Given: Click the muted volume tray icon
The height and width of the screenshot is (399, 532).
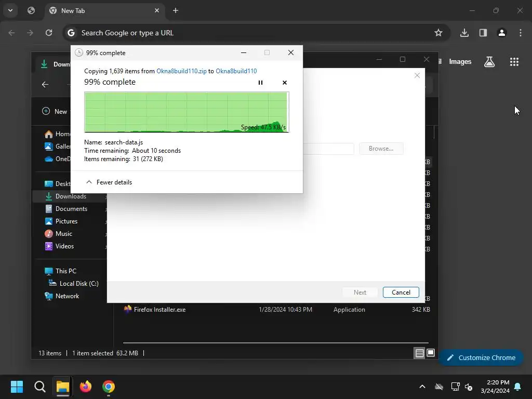Looking at the screenshot, I should pos(469,387).
